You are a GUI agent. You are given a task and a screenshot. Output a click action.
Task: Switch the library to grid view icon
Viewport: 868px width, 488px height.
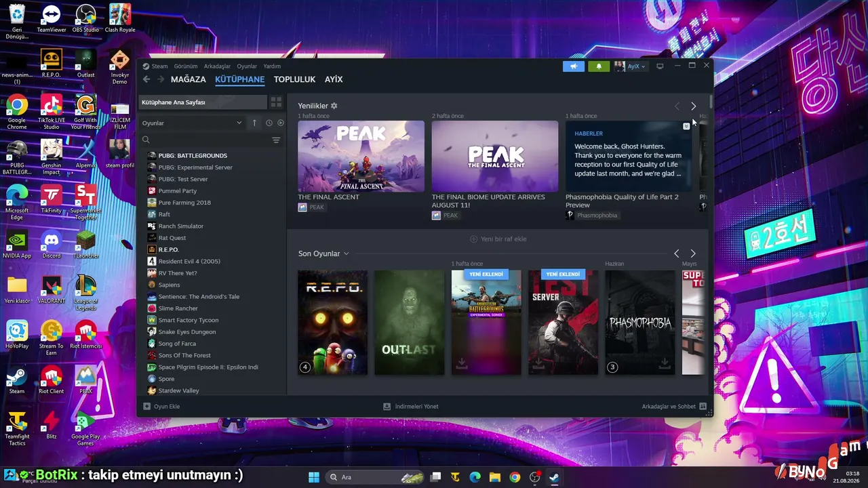click(x=276, y=102)
